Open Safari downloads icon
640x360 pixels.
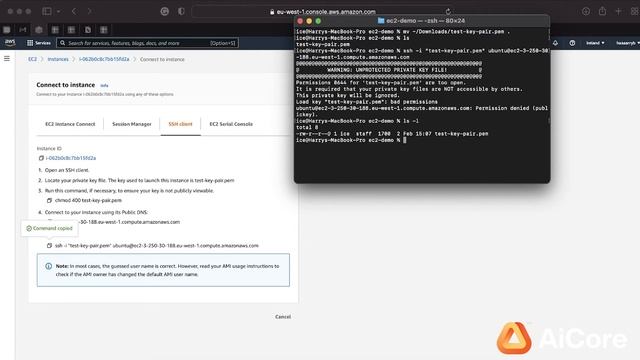click(586, 11)
